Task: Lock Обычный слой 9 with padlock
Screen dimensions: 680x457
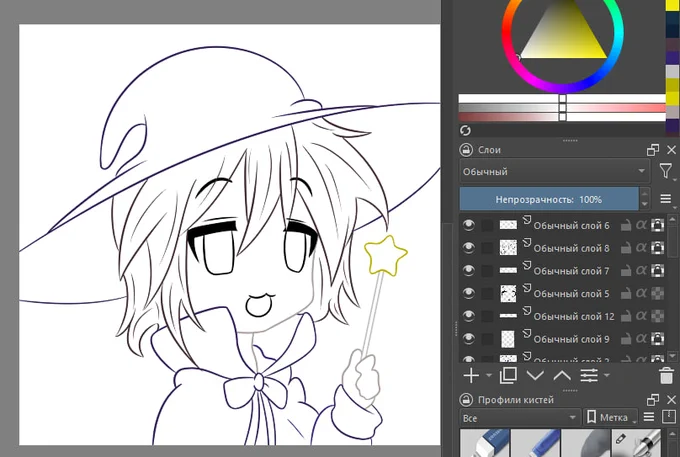Action: [x=625, y=339]
